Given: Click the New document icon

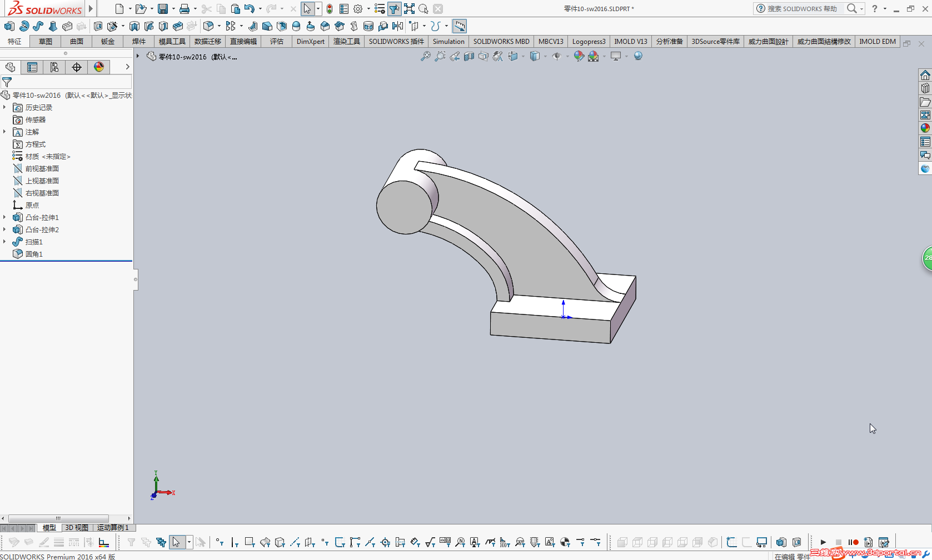Looking at the screenshot, I should click(119, 9).
